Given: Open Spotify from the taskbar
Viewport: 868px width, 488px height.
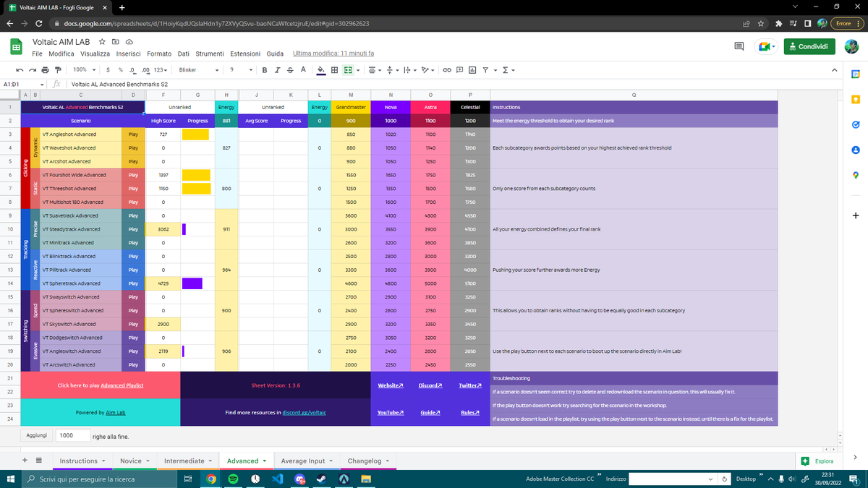Looking at the screenshot, I should coord(233,479).
